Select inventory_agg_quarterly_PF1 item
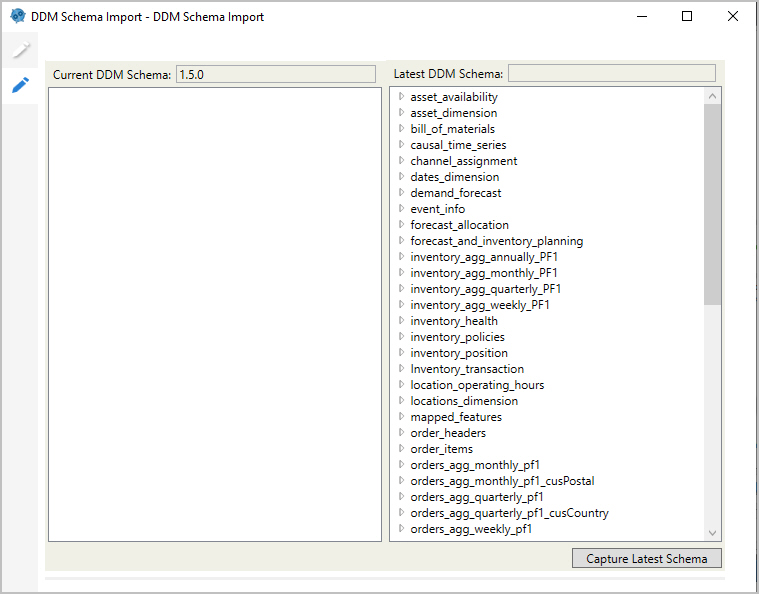759x594 pixels. tap(486, 289)
